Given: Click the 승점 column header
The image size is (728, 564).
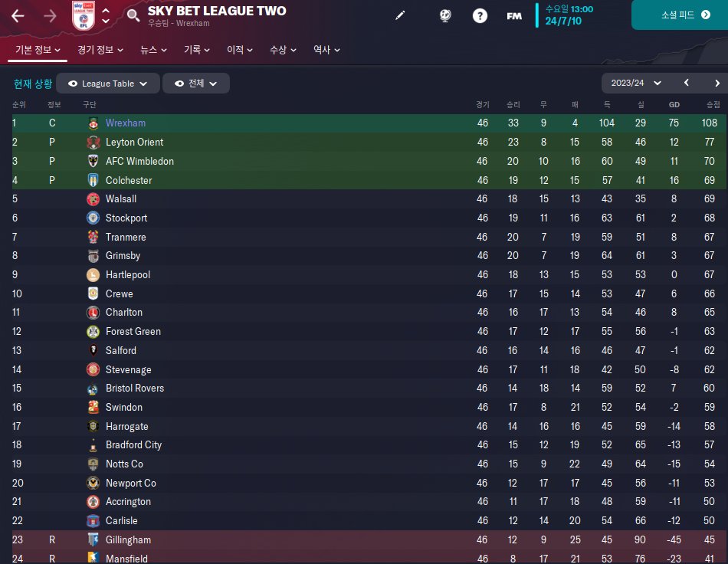Looking at the screenshot, I should (713, 104).
